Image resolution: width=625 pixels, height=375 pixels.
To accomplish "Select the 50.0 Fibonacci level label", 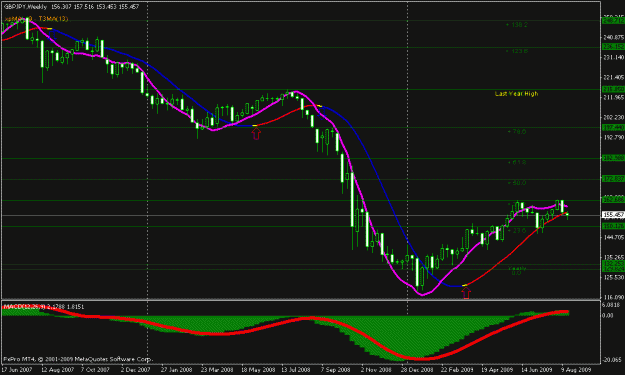I will click(x=517, y=183).
